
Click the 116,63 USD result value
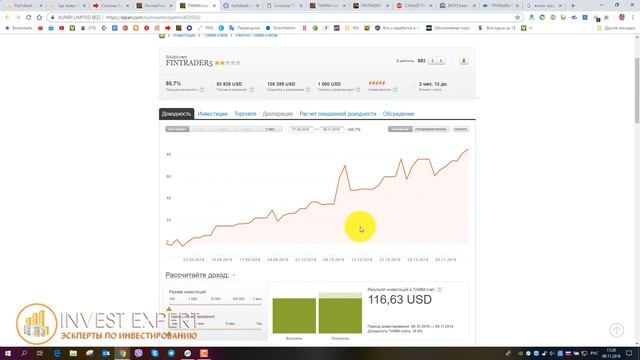click(400, 300)
